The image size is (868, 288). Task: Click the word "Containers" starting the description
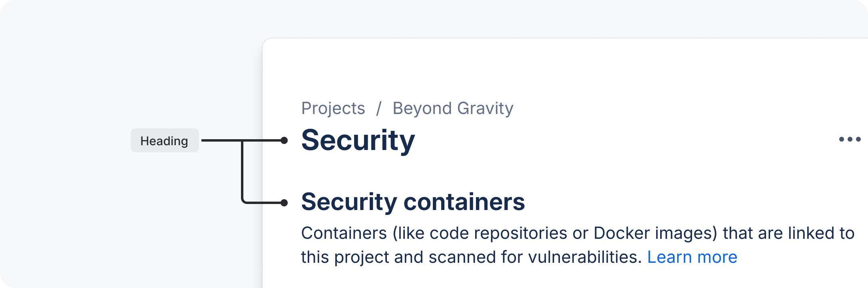[344, 233]
